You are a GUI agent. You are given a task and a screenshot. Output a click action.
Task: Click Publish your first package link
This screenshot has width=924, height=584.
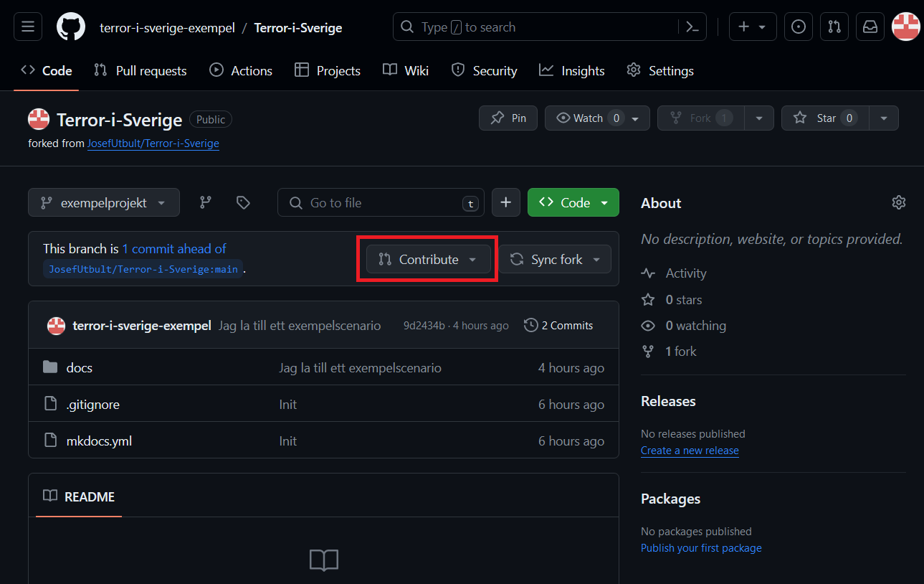click(701, 548)
